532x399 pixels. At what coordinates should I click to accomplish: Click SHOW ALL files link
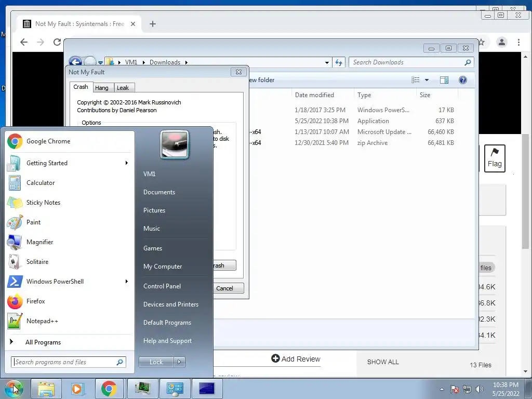[x=383, y=362]
